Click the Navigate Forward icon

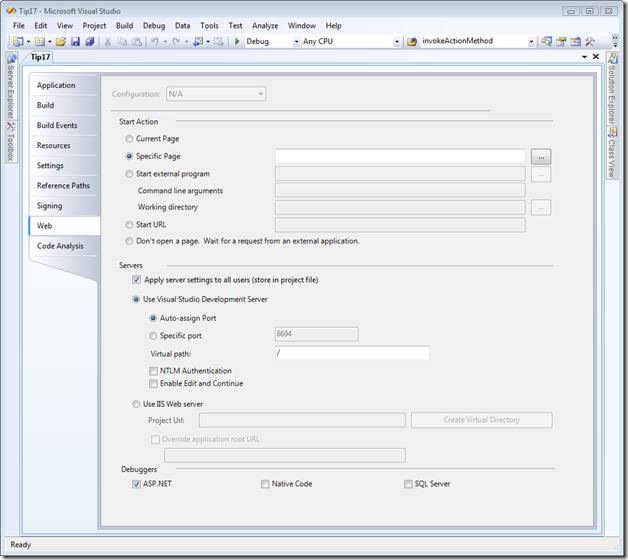219,41
